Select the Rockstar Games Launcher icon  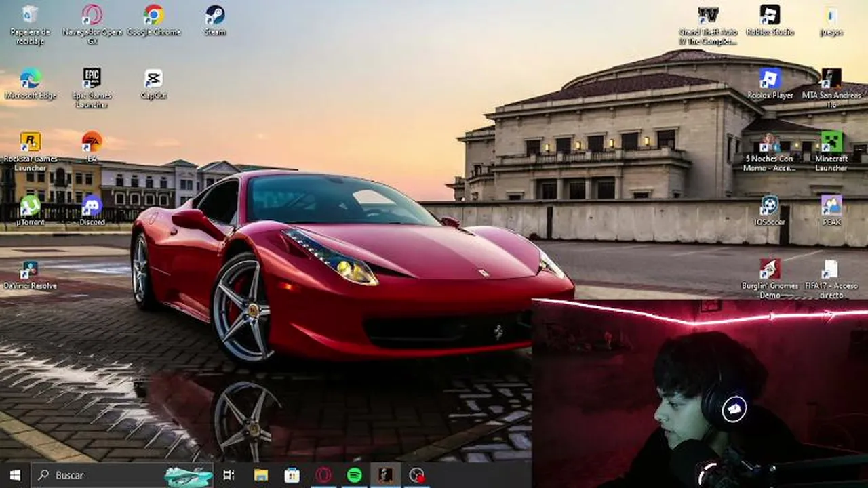coord(30,151)
